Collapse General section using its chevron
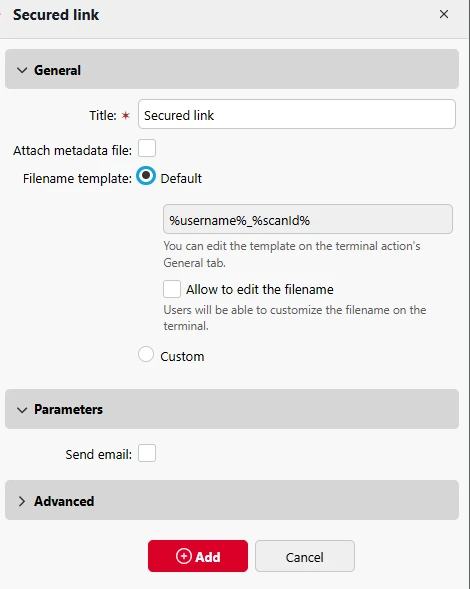470x589 pixels. 22,70
